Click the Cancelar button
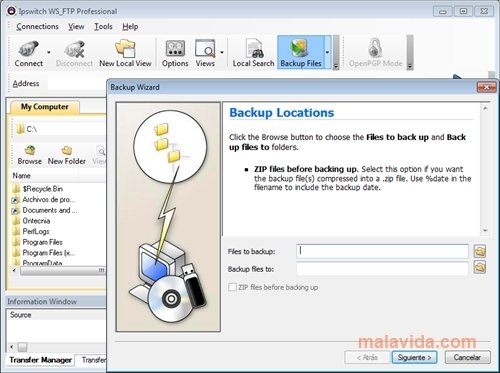This screenshot has width=500, height=373. (467, 357)
